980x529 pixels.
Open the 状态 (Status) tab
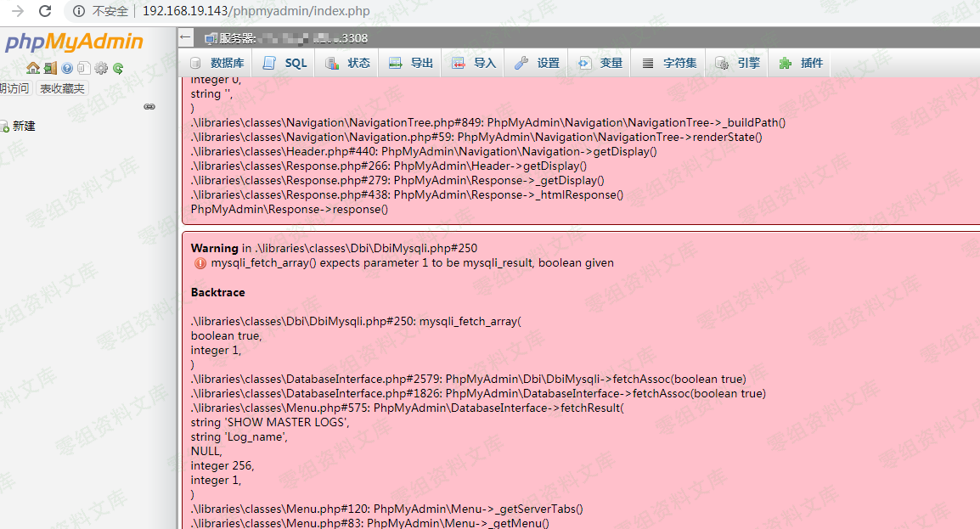click(x=348, y=63)
